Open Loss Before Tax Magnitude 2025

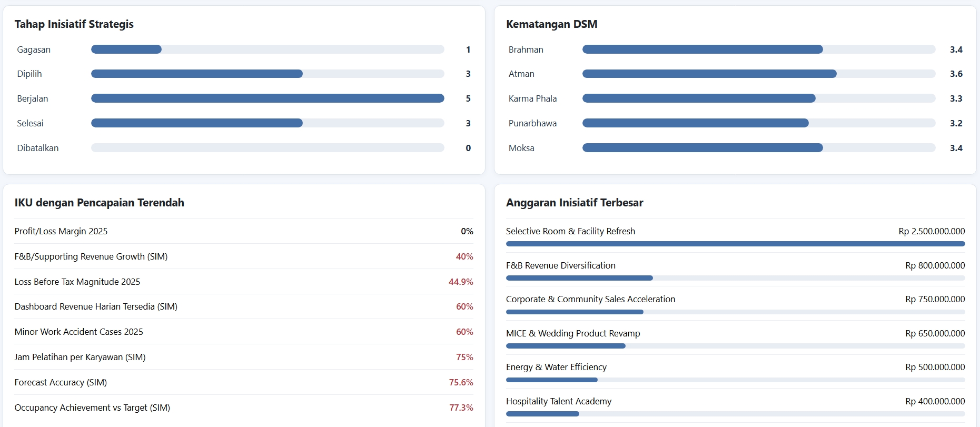point(244,282)
